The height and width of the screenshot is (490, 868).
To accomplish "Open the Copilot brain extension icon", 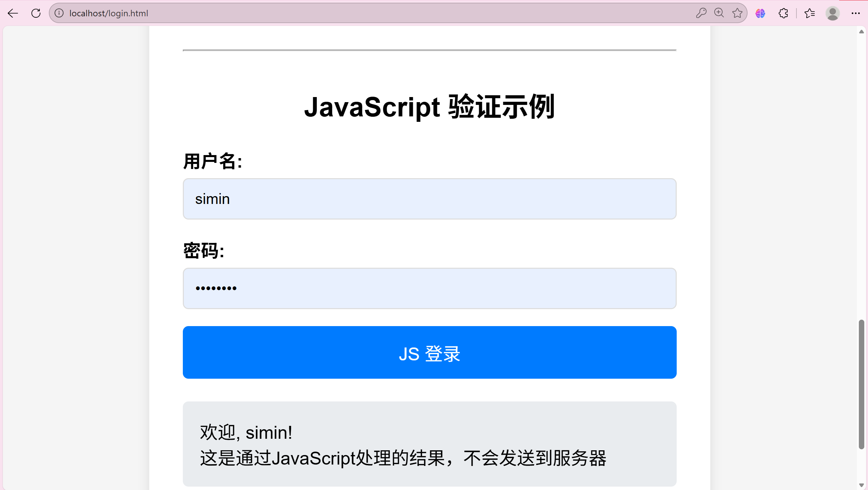I will pos(760,13).
